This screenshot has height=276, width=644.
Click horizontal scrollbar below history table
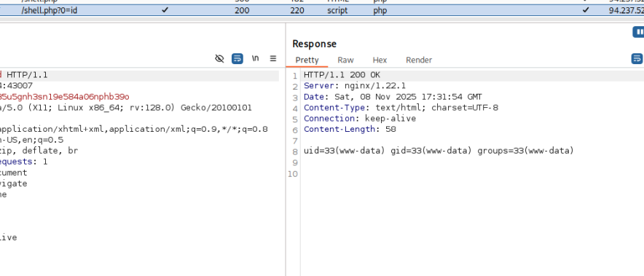322,20
